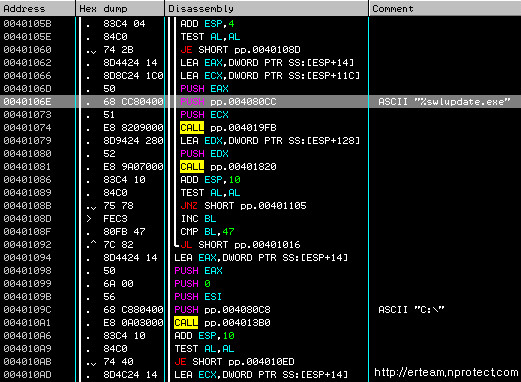521x382 pixels.
Task: Click hex dump 68 CC80400
Action: 133,102
